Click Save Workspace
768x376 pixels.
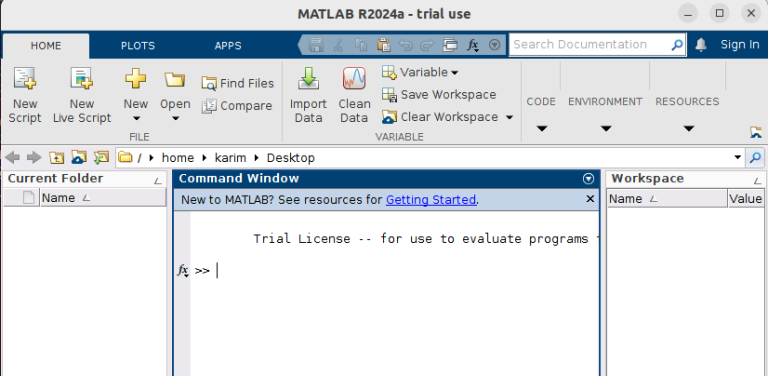[439, 94]
